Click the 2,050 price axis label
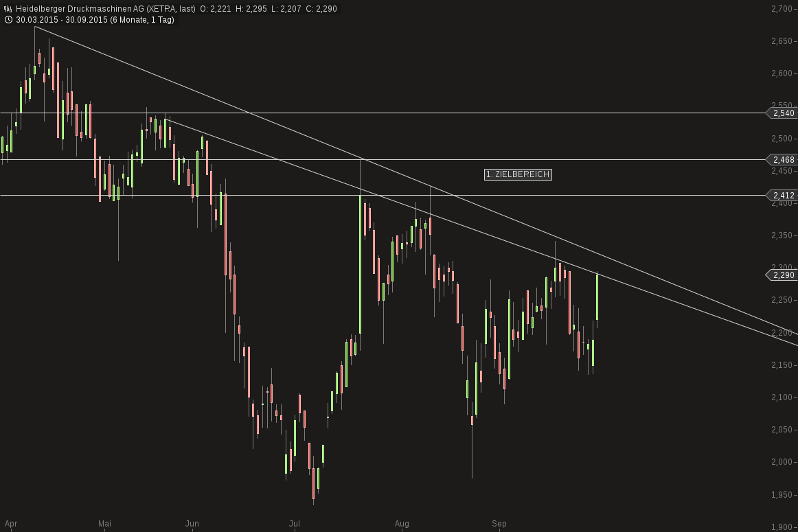The image size is (798, 532). (x=782, y=430)
